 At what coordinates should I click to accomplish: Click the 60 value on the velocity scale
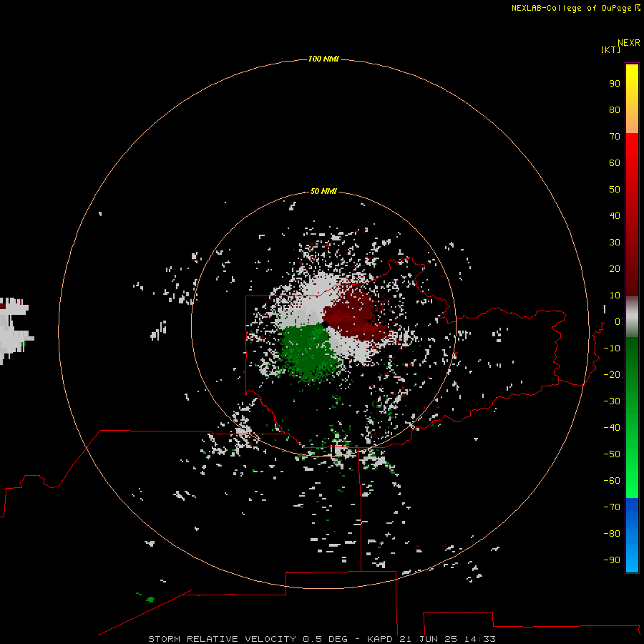click(x=615, y=162)
